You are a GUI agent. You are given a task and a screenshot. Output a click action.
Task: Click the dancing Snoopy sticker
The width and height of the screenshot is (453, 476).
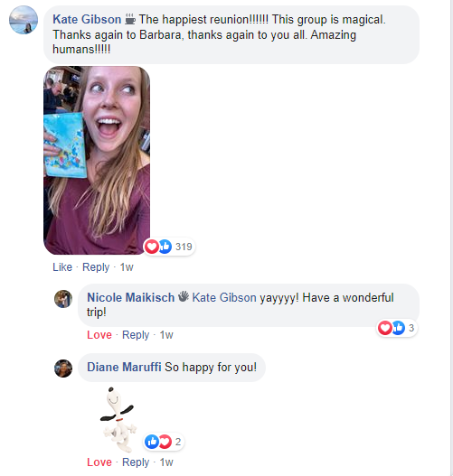pyautogui.click(x=118, y=420)
